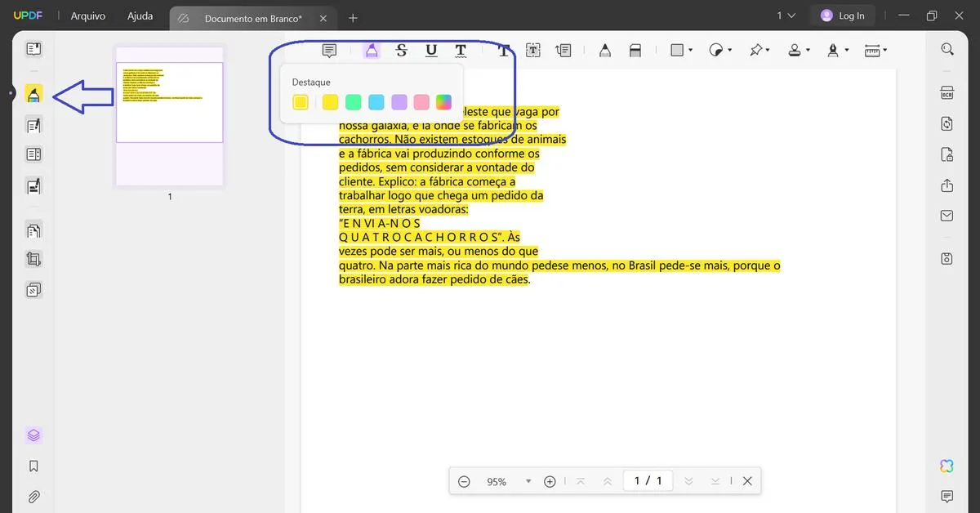Image resolution: width=980 pixels, height=513 pixels.
Task: Select the Highlight tool in toolbar
Action: 372,51
